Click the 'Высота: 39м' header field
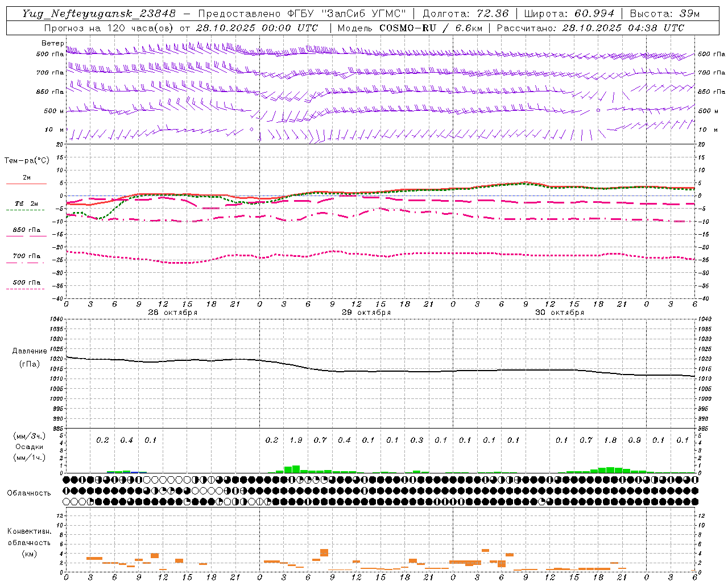Viewport: 728px width, 582px height. pyautogui.click(x=665, y=14)
